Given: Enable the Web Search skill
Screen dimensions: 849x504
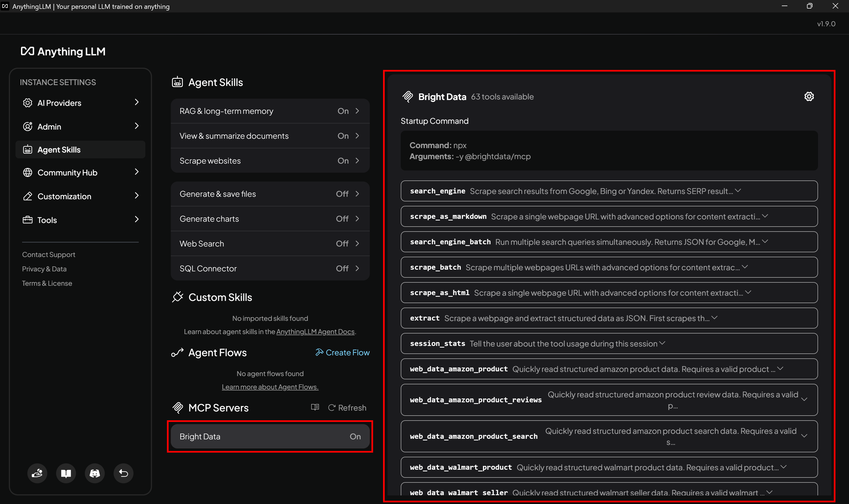Looking at the screenshot, I should (x=342, y=243).
